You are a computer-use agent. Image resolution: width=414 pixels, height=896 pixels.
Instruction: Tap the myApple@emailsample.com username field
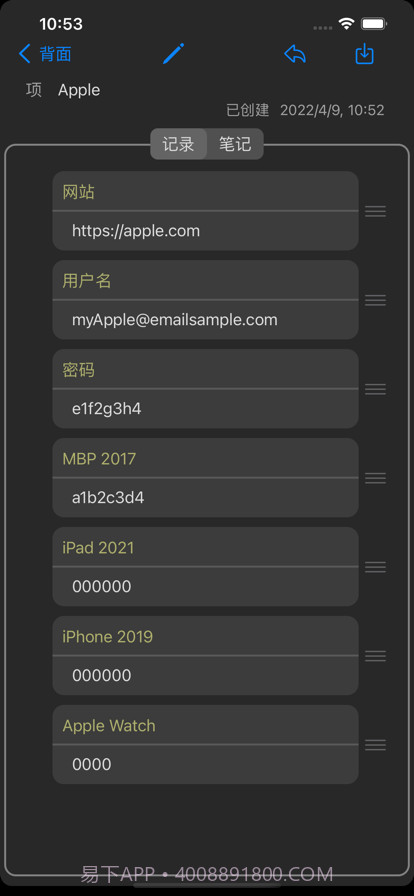pos(205,319)
